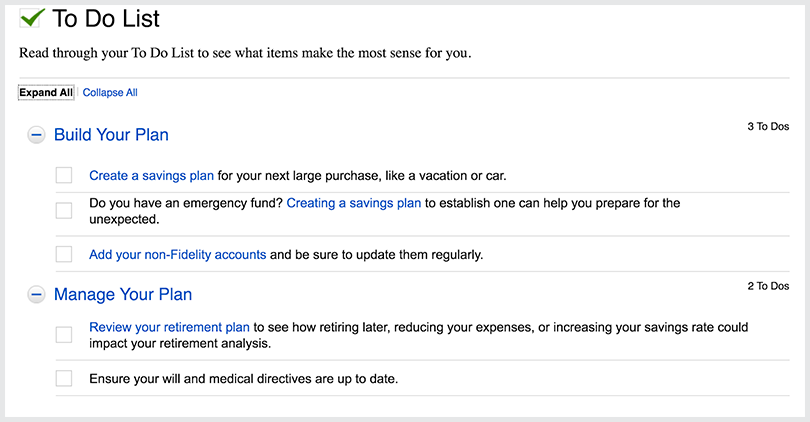This screenshot has height=422, width=810.
Task: Check the will and medical directives checkbox
Action: pos(64,379)
